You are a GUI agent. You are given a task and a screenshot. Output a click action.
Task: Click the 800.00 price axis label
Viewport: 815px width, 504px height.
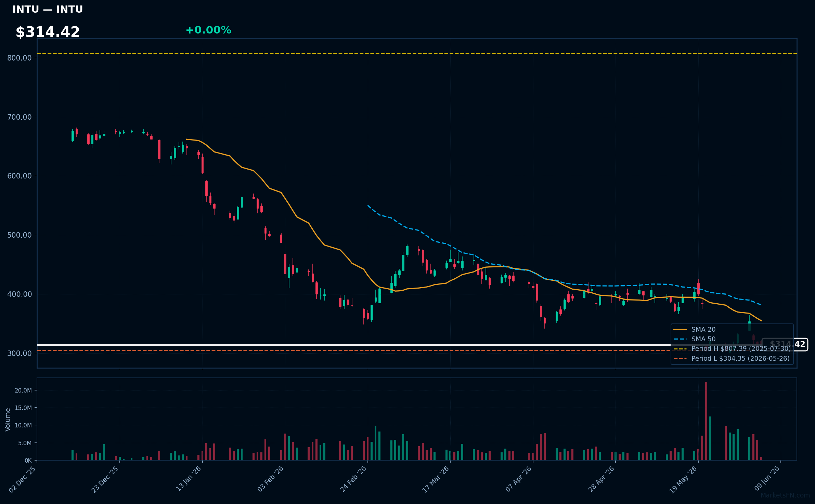coord(20,58)
